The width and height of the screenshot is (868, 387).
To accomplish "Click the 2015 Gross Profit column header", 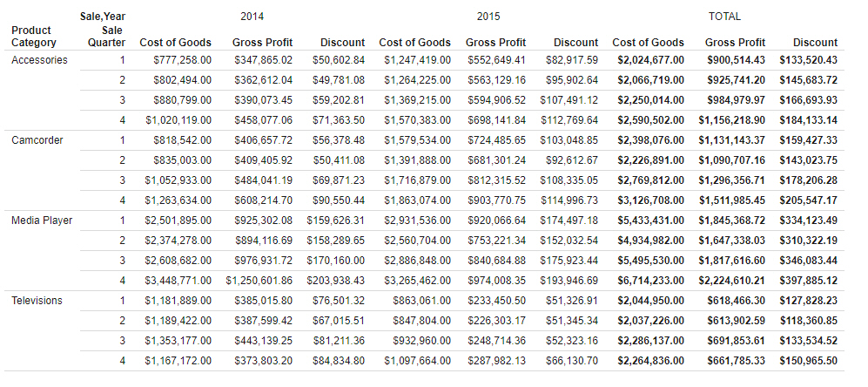I will (x=495, y=42).
